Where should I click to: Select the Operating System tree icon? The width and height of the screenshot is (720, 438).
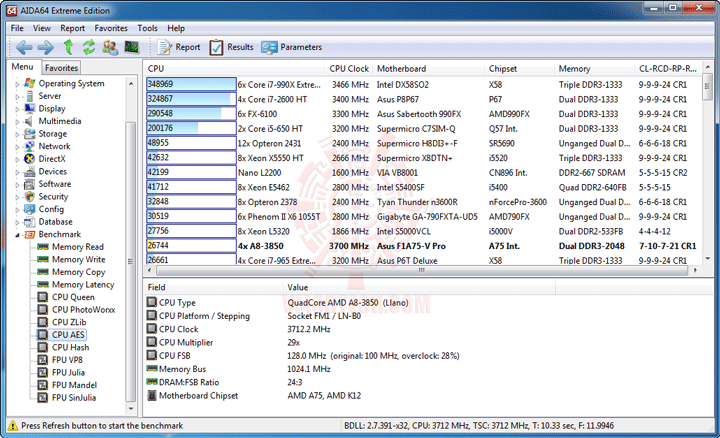coord(29,83)
